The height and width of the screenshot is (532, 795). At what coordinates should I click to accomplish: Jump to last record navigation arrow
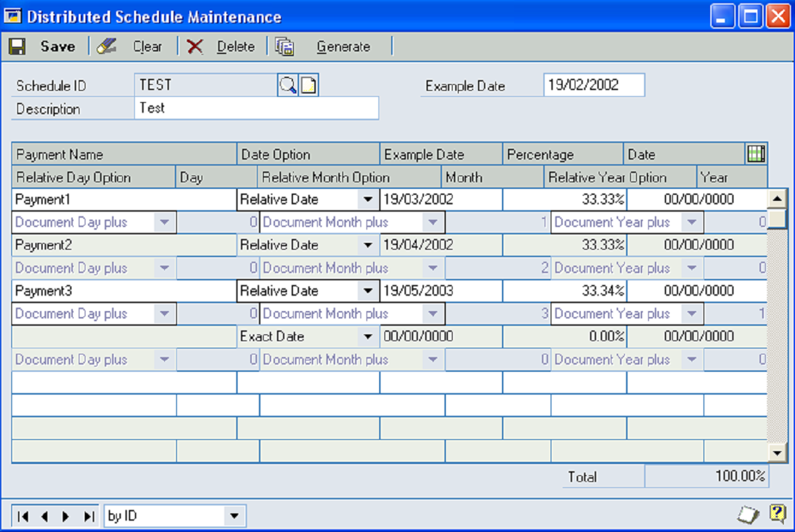point(88,516)
